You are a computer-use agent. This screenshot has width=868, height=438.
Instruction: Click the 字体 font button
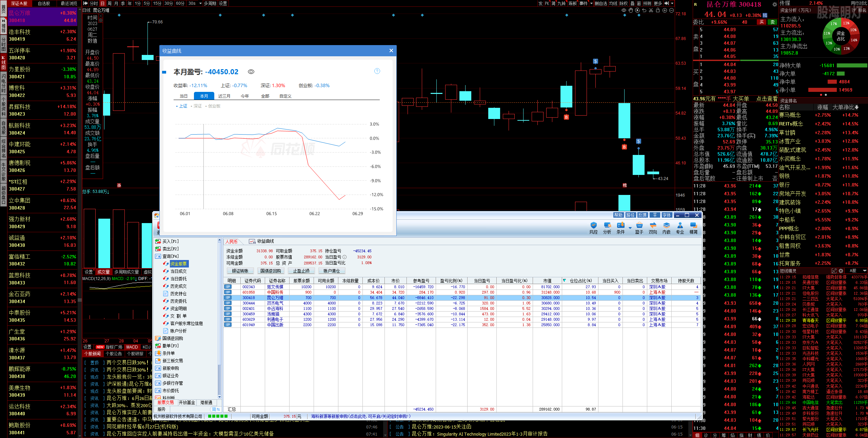[x=667, y=215]
